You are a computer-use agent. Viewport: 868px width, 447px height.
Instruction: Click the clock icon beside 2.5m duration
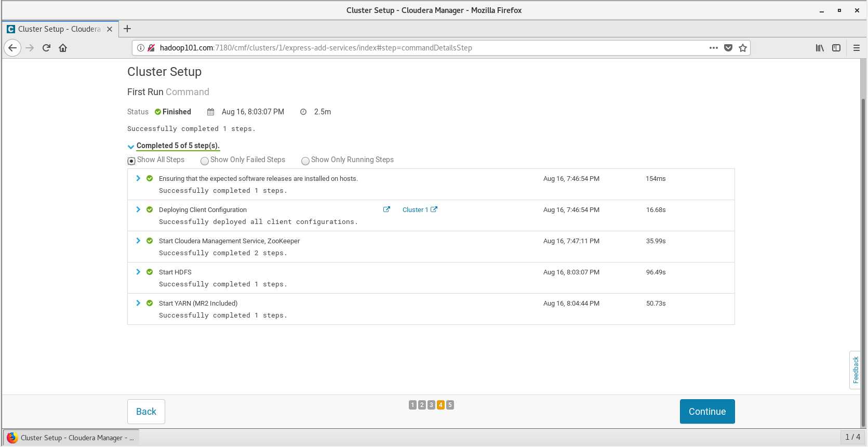pyautogui.click(x=303, y=112)
